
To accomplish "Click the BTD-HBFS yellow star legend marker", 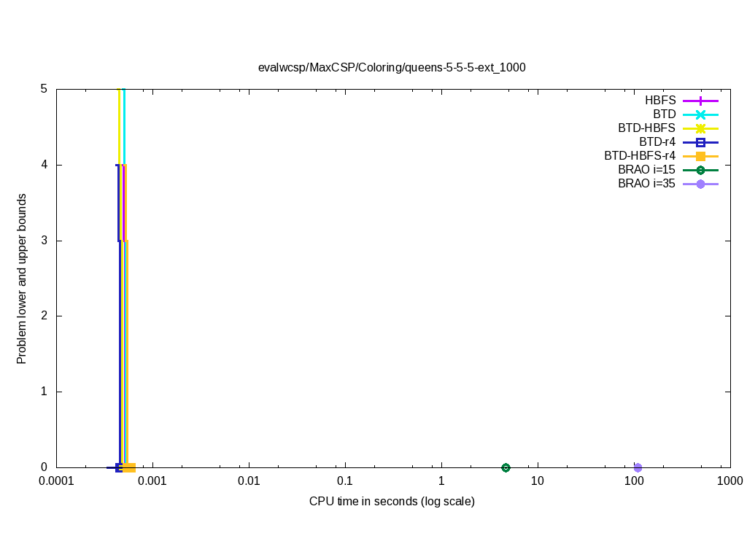I will click(x=700, y=128).
